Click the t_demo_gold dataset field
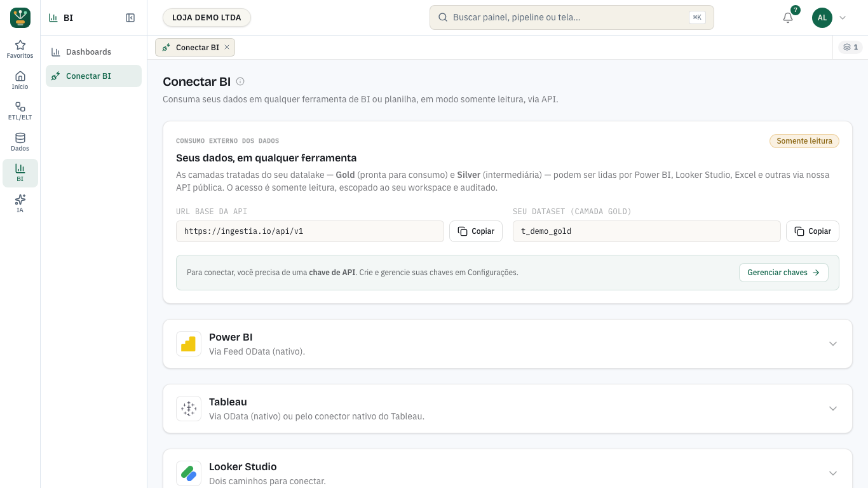 [x=647, y=231]
